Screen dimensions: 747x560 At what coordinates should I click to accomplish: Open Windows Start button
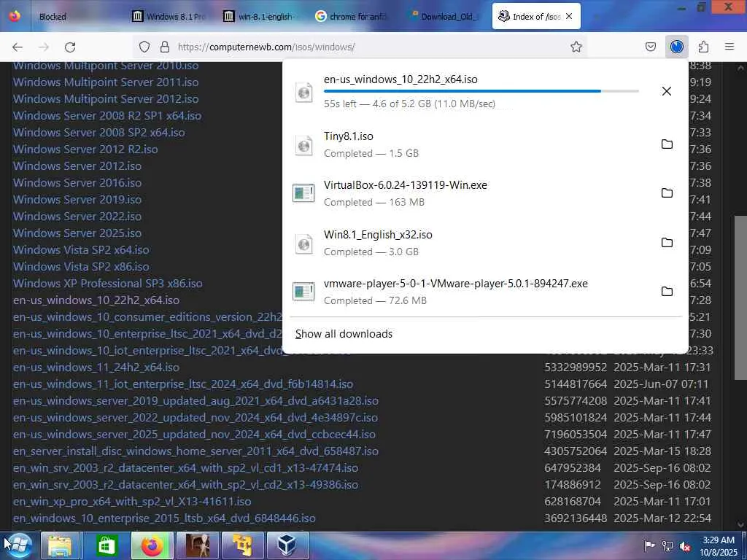pos(18,545)
